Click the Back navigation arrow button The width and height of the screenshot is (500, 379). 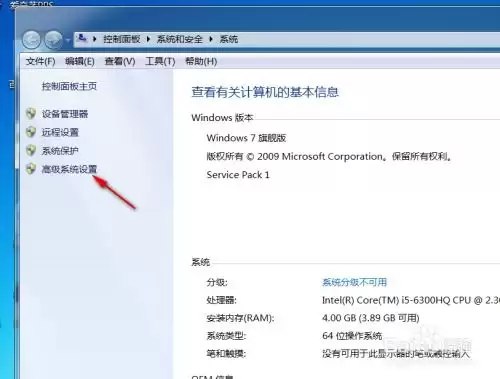pyautogui.click(x=31, y=40)
